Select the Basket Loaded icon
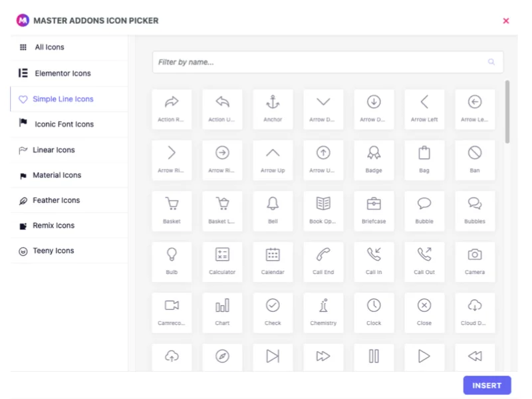This screenshot has width=532, height=399. point(222,211)
